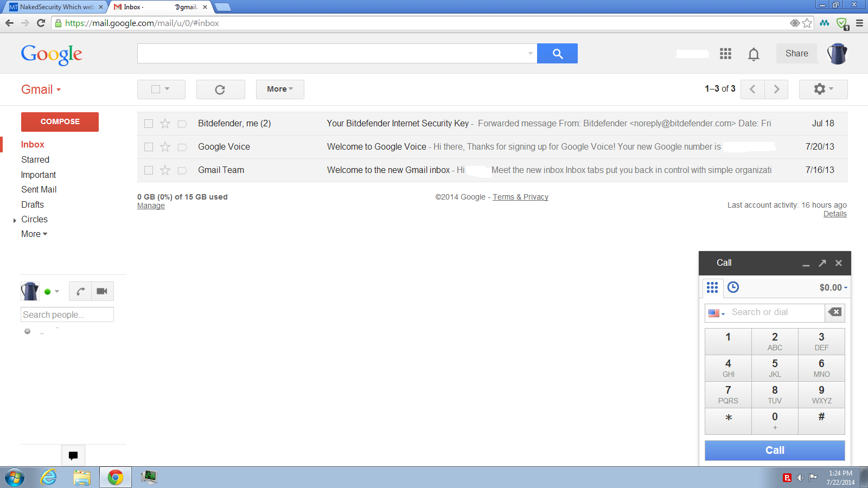Open the Inbox folder
The image size is (868, 488).
click(x=33, y=145)
